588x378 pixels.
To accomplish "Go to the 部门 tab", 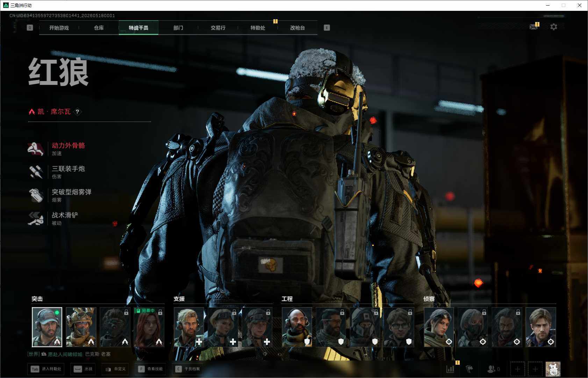I will tap(178, 28).
